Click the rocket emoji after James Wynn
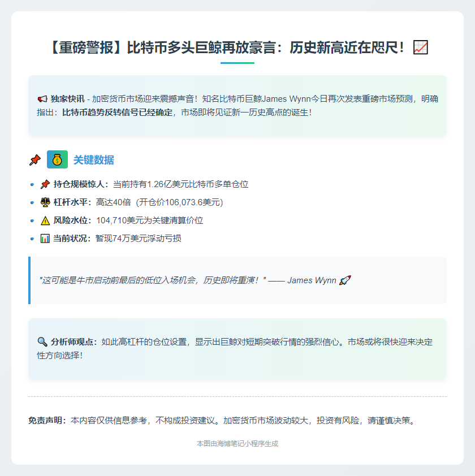 [x=345, y=280]
